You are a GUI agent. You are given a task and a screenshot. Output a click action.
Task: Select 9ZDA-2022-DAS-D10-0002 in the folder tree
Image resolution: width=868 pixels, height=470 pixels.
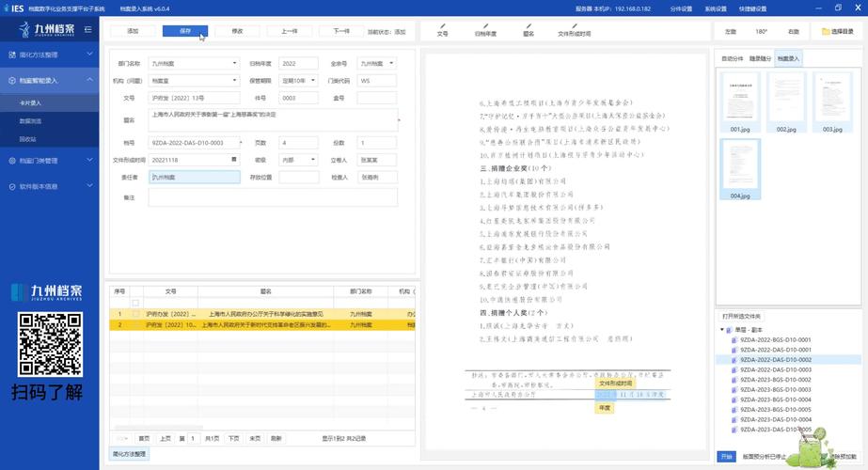775,359
